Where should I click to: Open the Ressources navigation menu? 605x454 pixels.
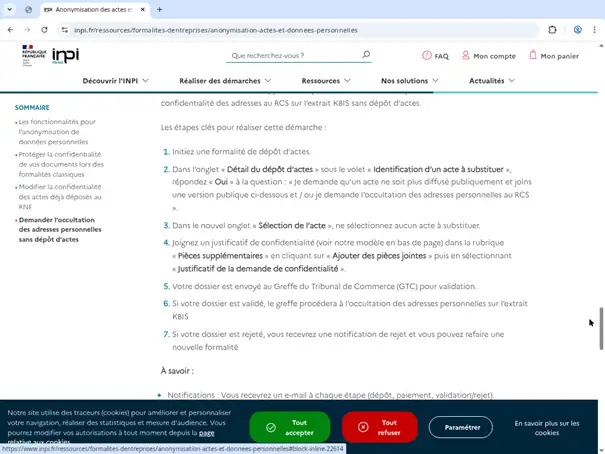[x=326, y=80]
